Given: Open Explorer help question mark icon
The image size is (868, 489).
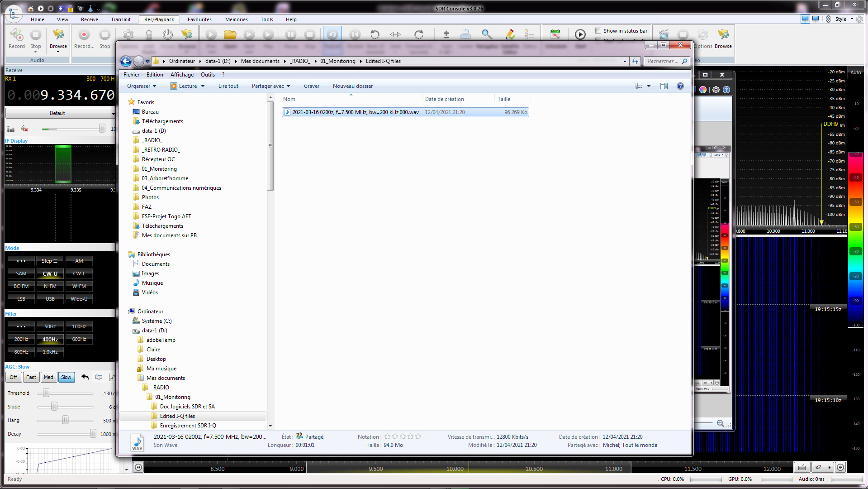Looking at the screenshot, I should coord(680,86).
